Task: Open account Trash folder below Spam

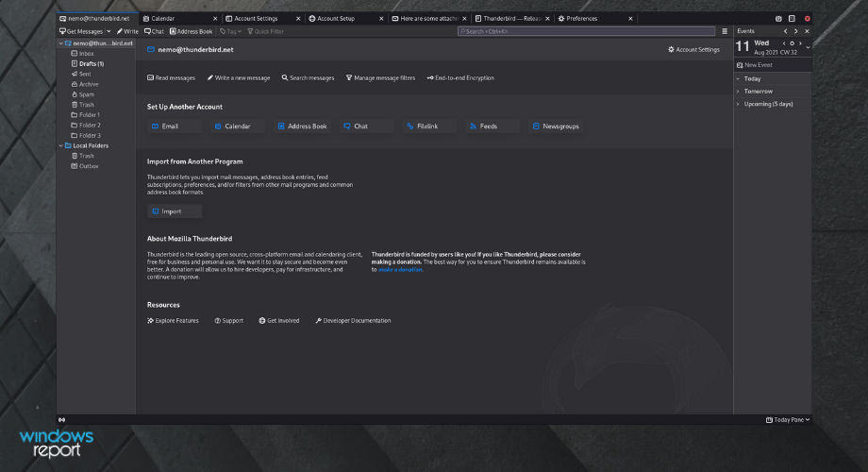Action: (x=82, y=105)
